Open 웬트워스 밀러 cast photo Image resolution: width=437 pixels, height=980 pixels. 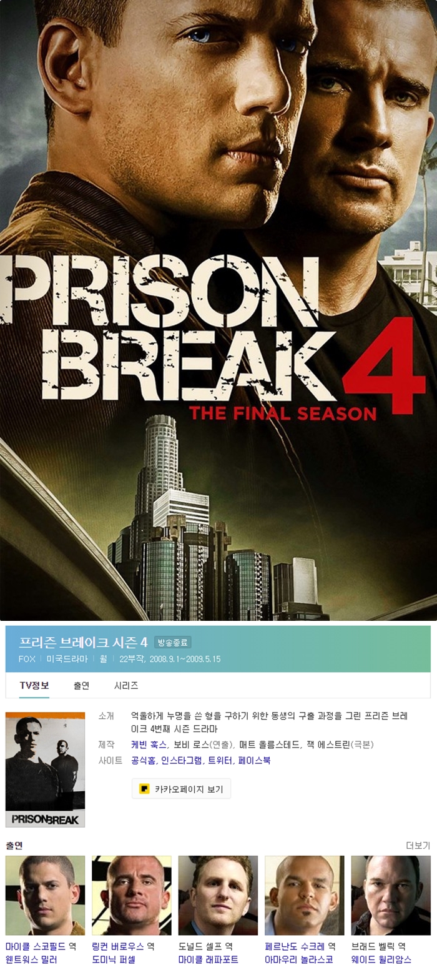coord(45,895)
